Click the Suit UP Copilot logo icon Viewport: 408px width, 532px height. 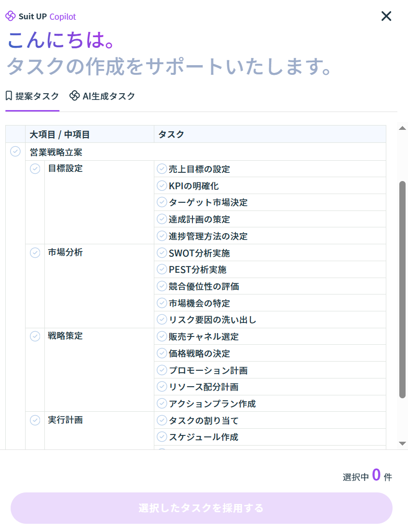[x=11, y=16]
